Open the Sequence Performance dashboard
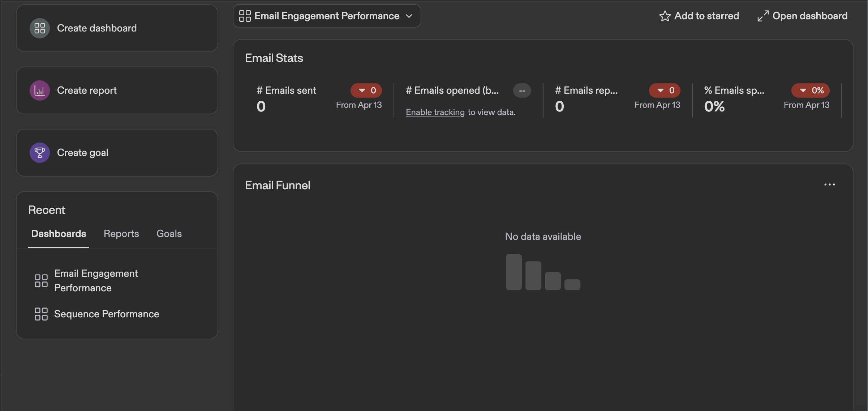 pyautogui.click(x=107, y=314)
